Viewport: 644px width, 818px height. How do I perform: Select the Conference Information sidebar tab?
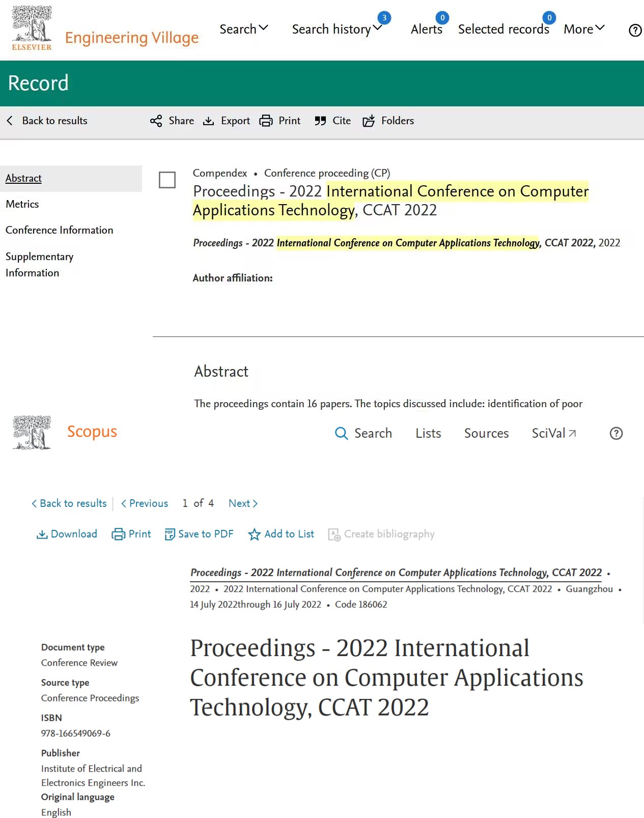point(60,230)
